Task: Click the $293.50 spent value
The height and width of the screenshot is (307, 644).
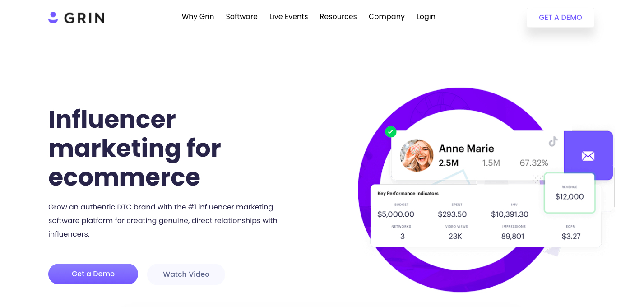Action: pos(452,214)
